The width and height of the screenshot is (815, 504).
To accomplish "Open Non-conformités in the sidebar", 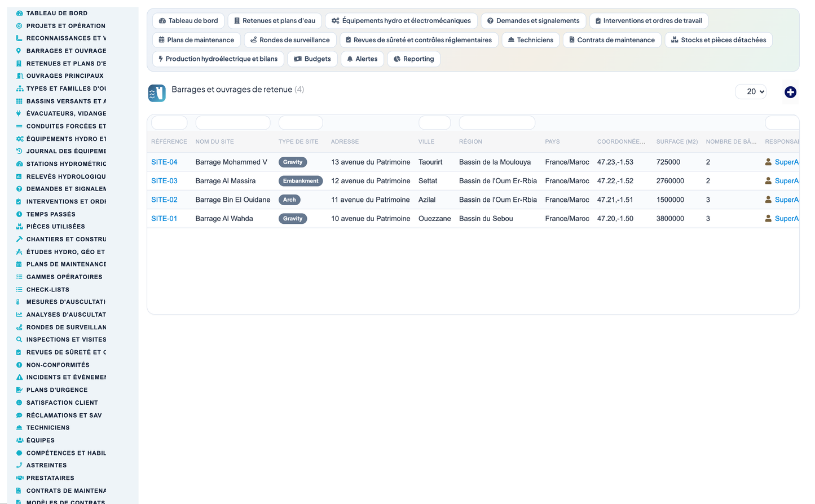I will point(58,365).
